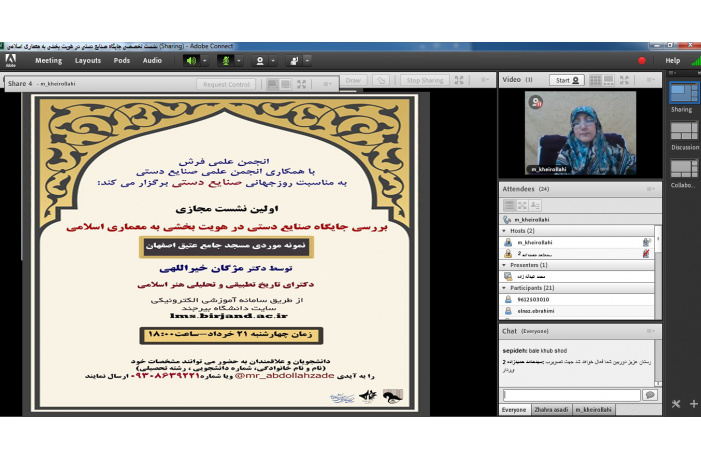Click the raise hand status icon

coord(294,61)
